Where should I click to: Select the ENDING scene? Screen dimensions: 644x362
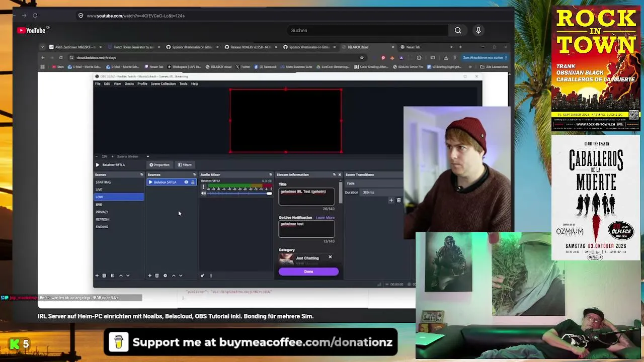click(119, 227)
